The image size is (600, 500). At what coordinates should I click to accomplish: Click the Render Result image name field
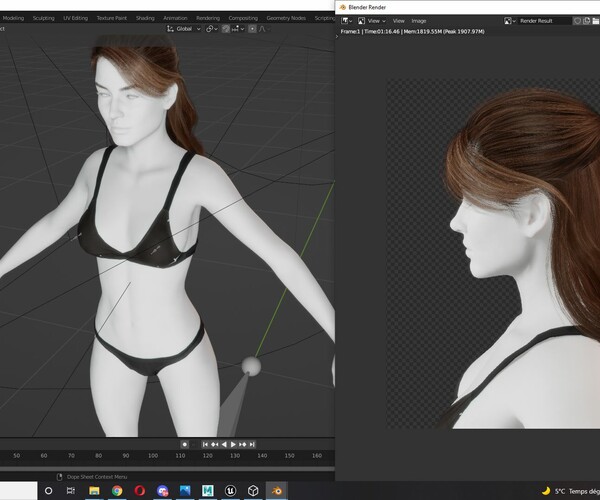pyautogui.click(x=544, y=21)
